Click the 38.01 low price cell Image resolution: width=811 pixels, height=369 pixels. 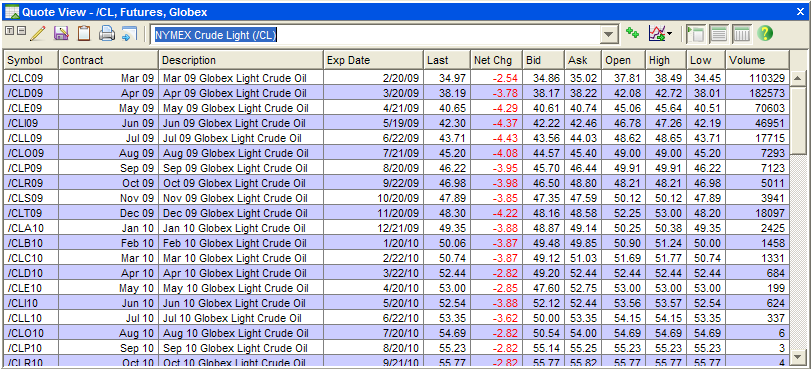click(706, 93)
